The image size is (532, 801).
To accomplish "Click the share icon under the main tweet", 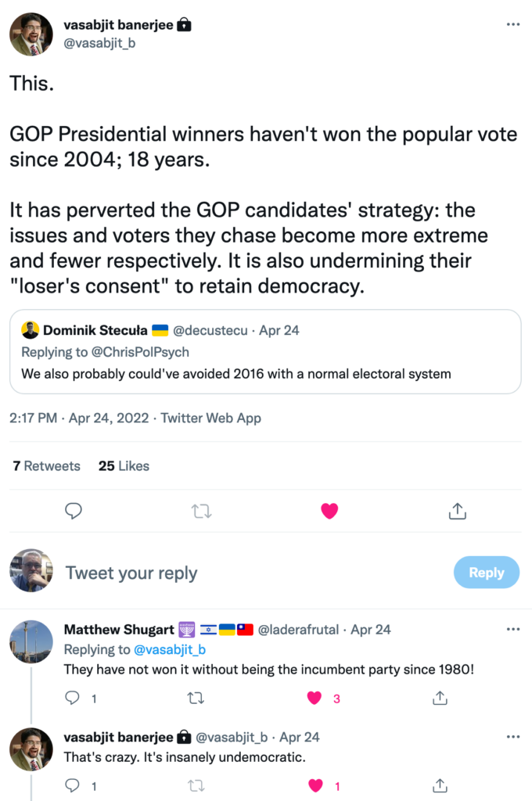I will (x=458, y=511).
